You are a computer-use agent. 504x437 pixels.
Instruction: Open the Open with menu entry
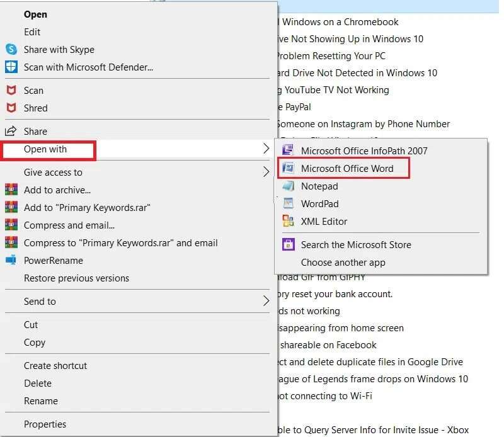click(x=137, y=149)
